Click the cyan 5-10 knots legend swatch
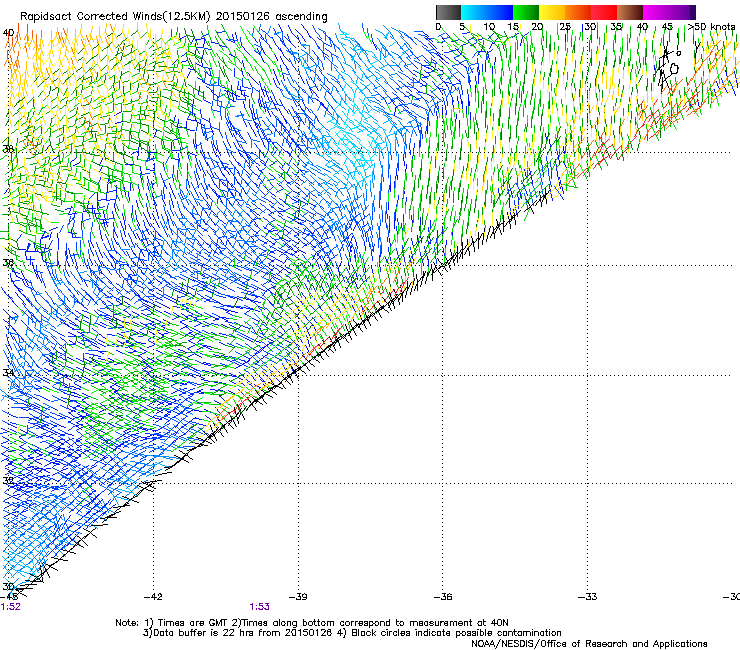Image resolution: width=740 pixels, height=650 pixels. point(474,12)
